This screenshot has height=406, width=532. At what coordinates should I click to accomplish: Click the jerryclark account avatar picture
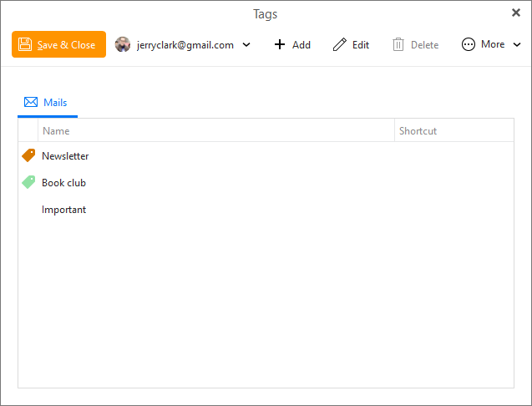point(123,44)
